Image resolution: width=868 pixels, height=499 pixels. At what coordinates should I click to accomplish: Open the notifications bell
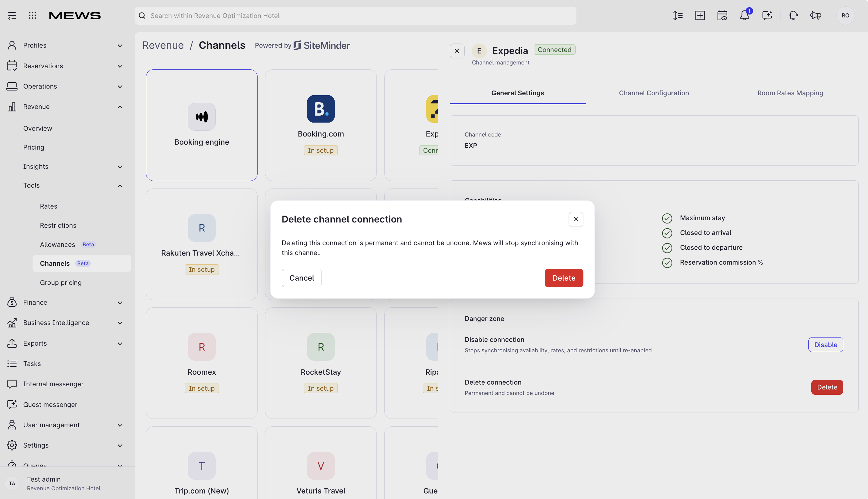click(744, 15)
